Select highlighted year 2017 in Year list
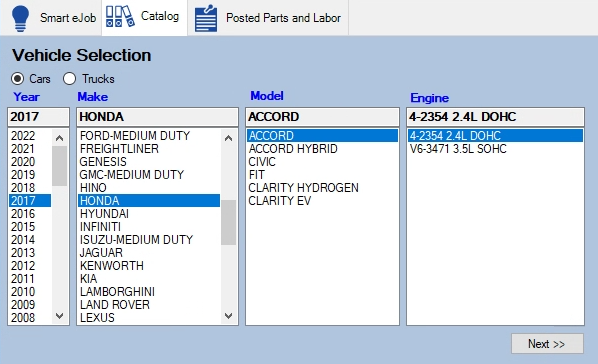 [x=30, y=201]
